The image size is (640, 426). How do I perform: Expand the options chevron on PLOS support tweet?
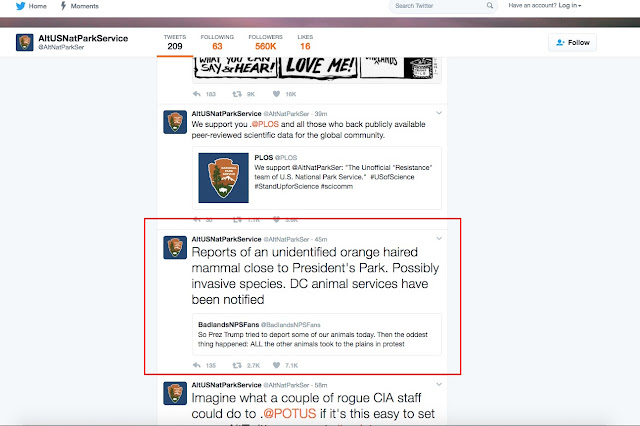point(439,113)
